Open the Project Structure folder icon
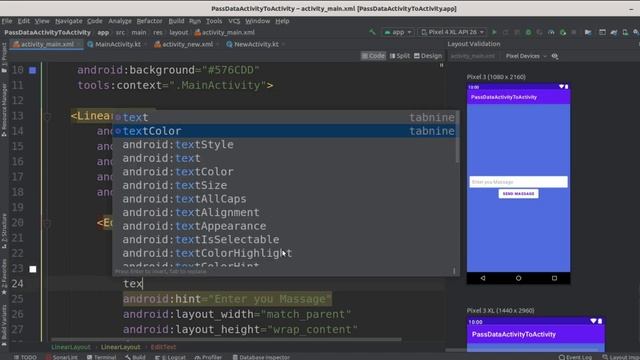 588,32
